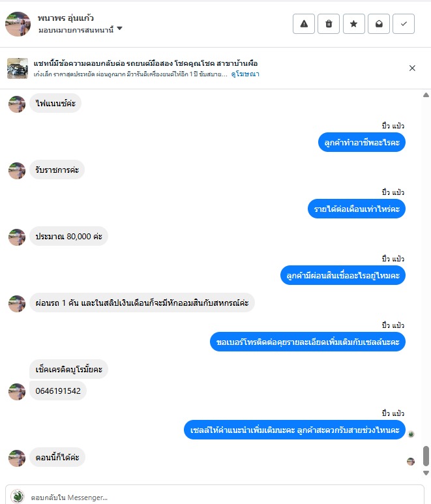431x504 pixels.
Task: Click the seen-by avatar beside last message
Action: [x=410, y=462]
